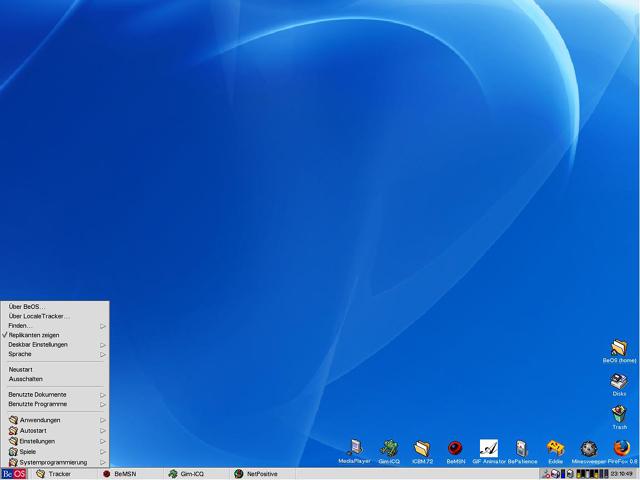Open the Einstellungen folder menu item
This screenshot has height=480, width=640.
[55, 441]
